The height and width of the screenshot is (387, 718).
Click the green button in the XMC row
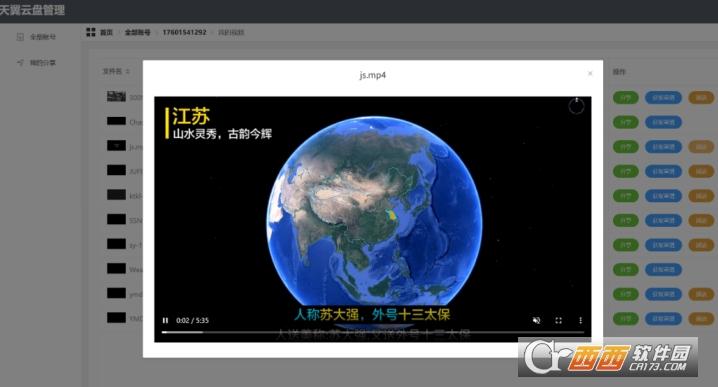click(x=626, y=318)
